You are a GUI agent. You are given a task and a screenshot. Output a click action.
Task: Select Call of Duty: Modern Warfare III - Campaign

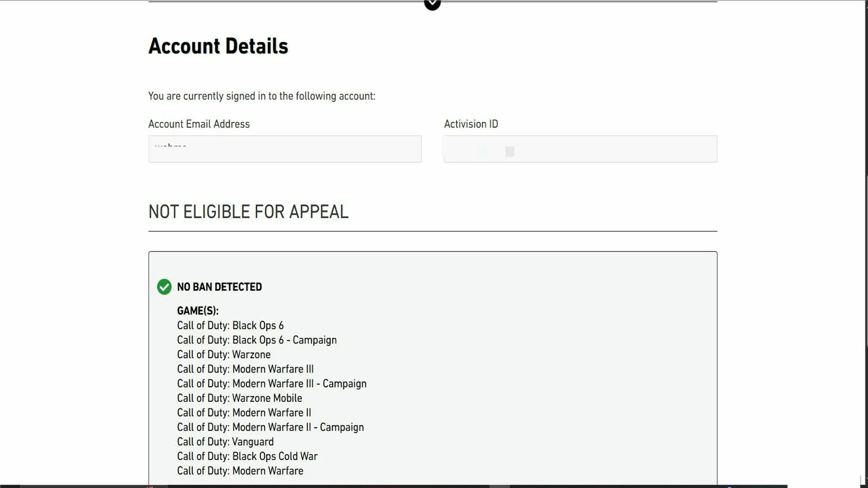[272, 384]
